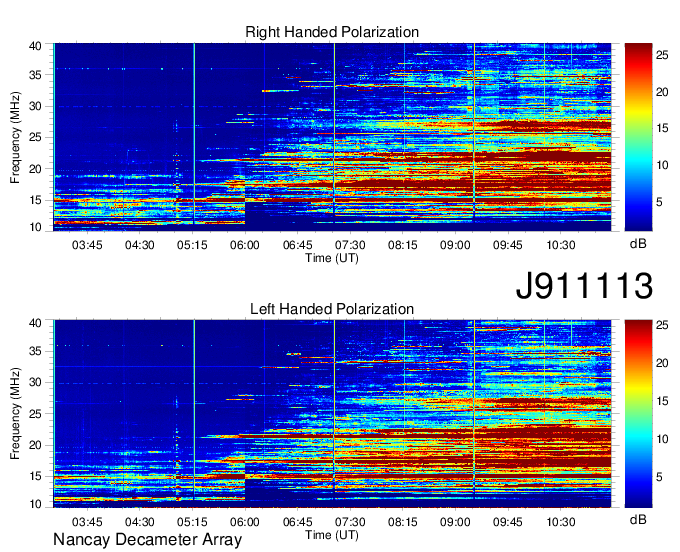This screenshot has height=552, width=680.
Task: Click the 06:45 tick of the lower plot
Action: point(298,522)
